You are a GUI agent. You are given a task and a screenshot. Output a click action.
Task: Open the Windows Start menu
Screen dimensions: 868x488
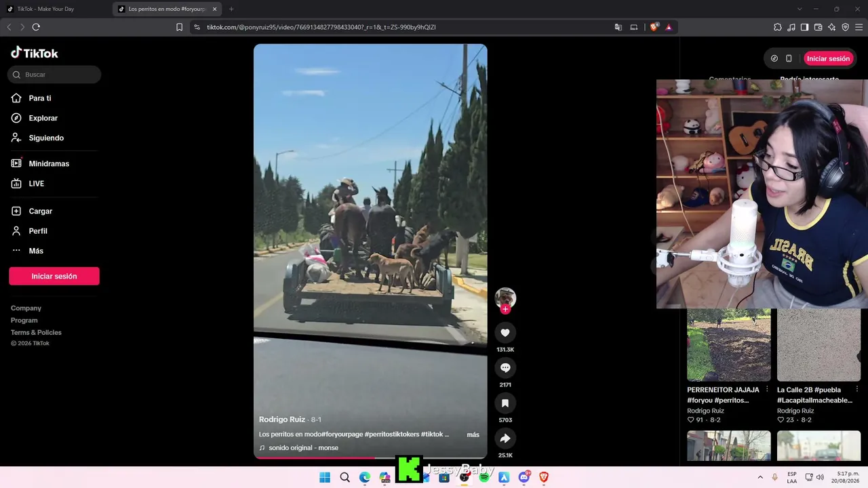tap(325, 477)
